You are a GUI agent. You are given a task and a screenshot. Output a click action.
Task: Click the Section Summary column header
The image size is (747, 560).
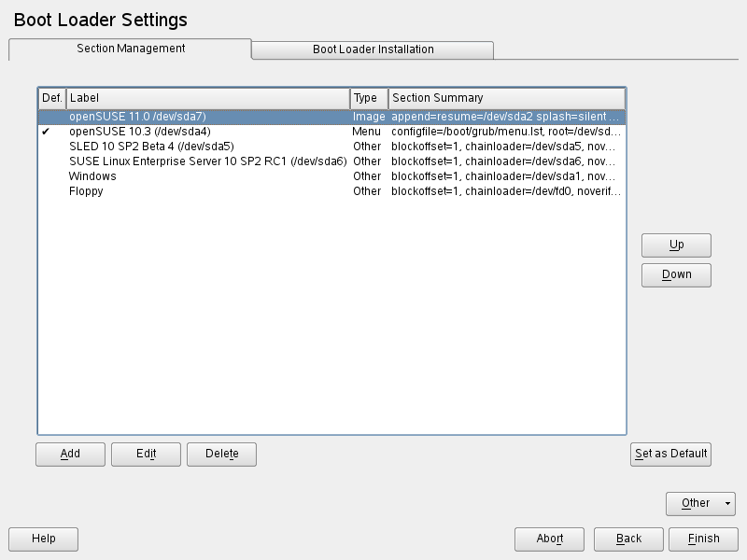507,98
